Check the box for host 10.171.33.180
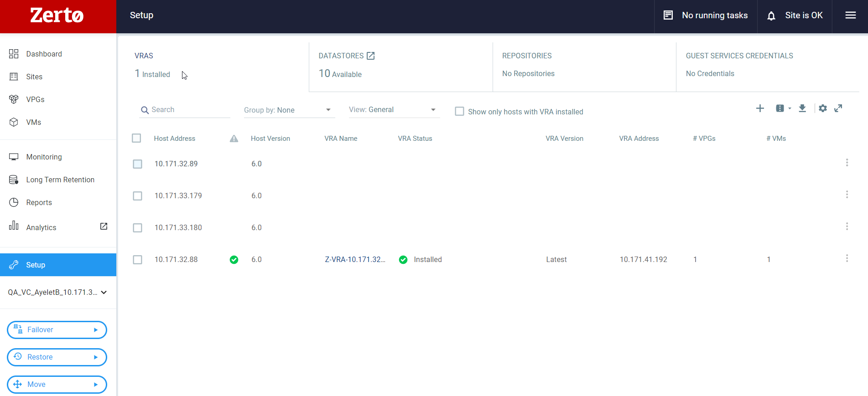 [x=137, y=228]
